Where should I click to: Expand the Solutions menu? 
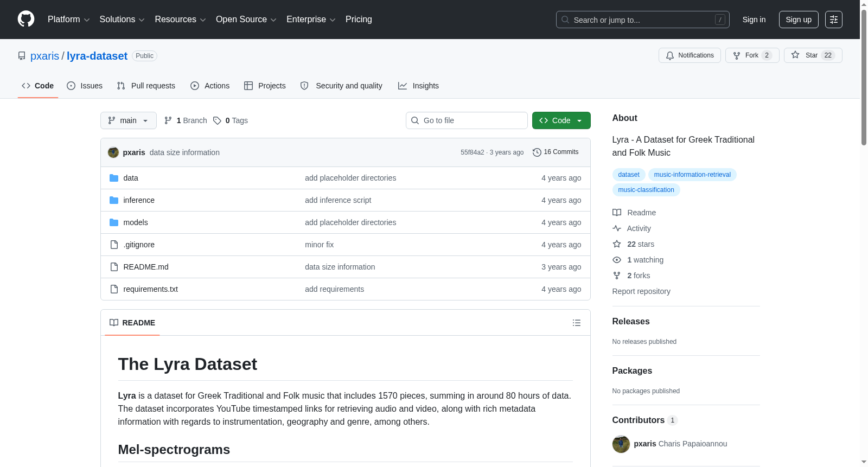pos(122,20)
